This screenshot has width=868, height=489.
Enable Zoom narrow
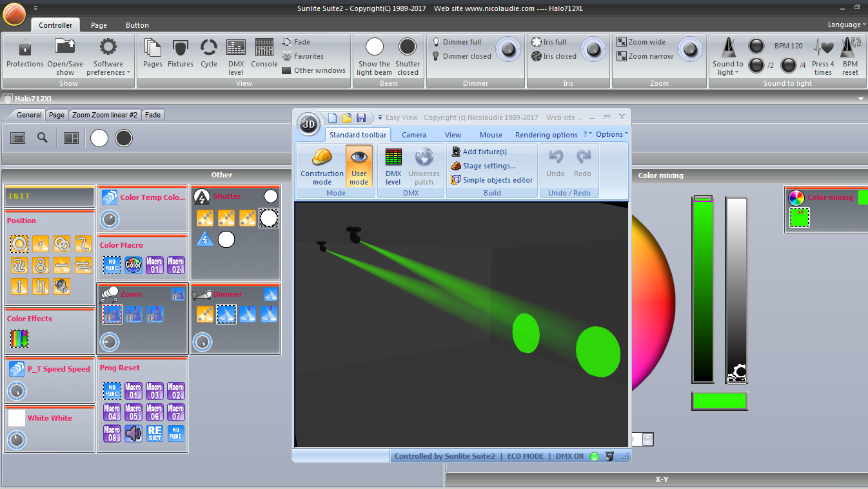(645, 56)
